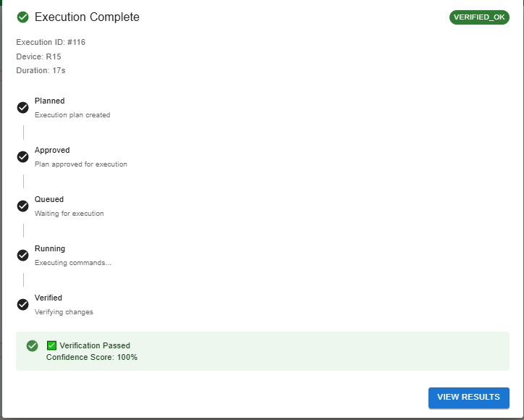The image size is (524, 420).
Task: Click the Plan approved for execution description
Action: coord(81,164)
